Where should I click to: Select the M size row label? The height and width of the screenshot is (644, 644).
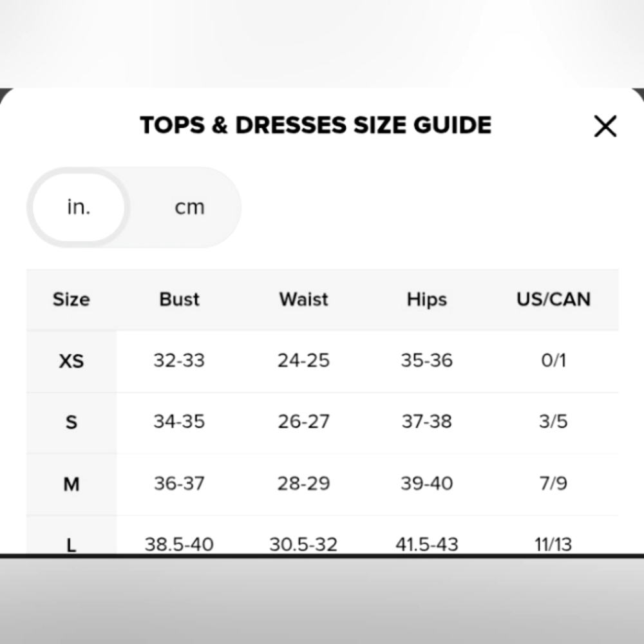(x=71, y=484)
